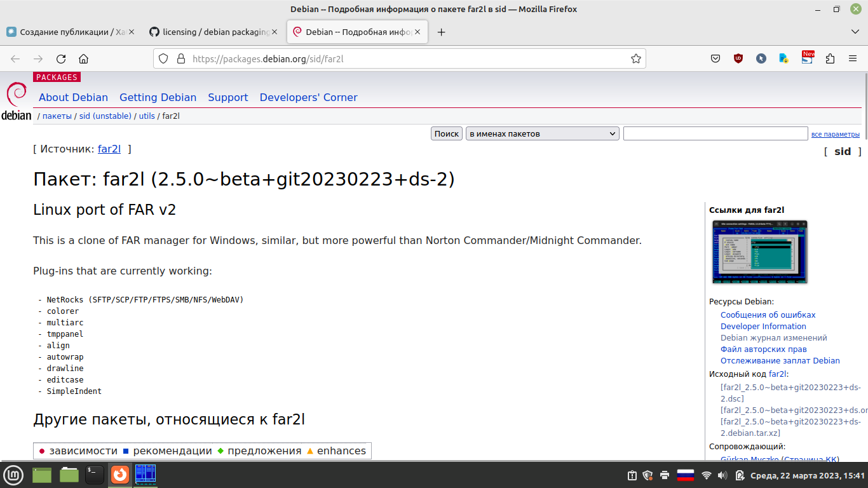Viewport: 868px width, 488px height.
Task: Open the Developers' Corner menu item
Action: (308, 97)
